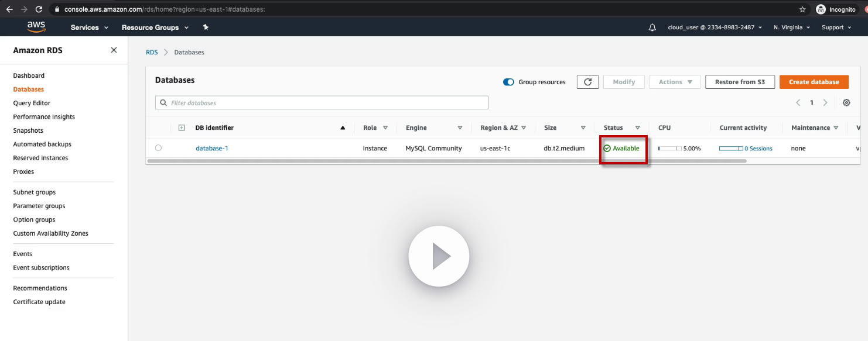Select Parameter groups in sidebar

point(39,206)
